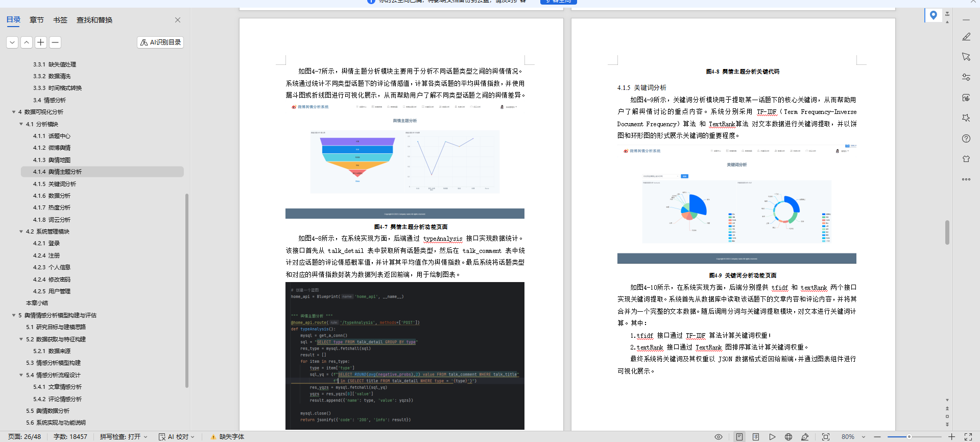Switch to web layout globe view
This screenshot has width=980, height=442.
788,437
